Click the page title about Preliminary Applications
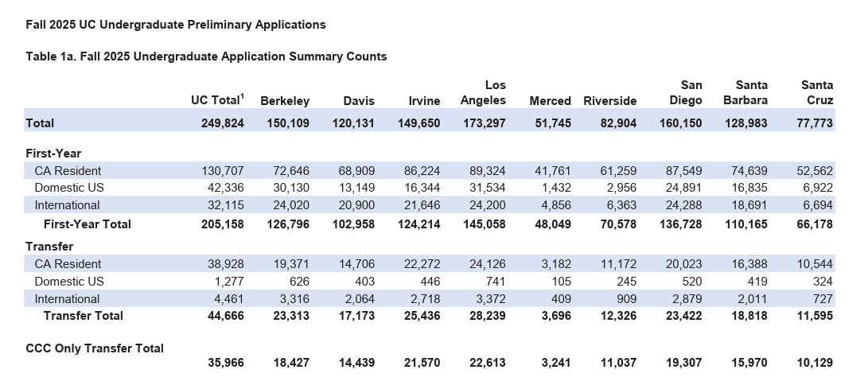 click(x=176, y=25)
